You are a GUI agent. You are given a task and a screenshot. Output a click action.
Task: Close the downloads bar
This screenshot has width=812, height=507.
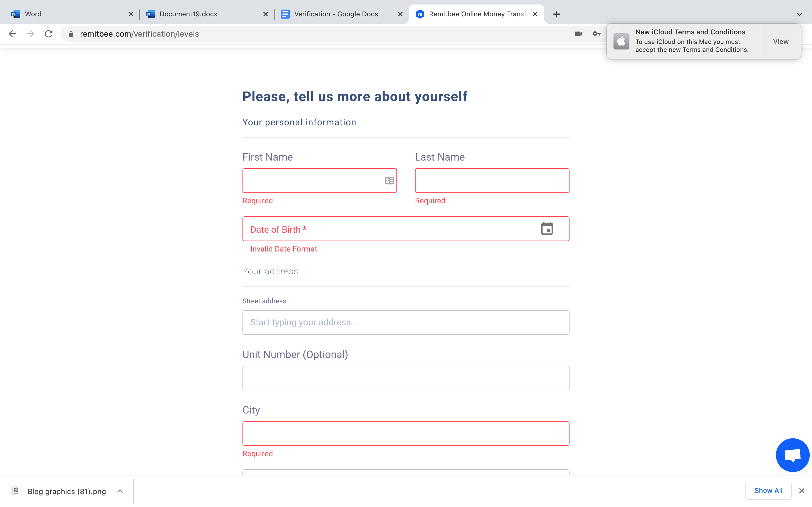point(802,491)
